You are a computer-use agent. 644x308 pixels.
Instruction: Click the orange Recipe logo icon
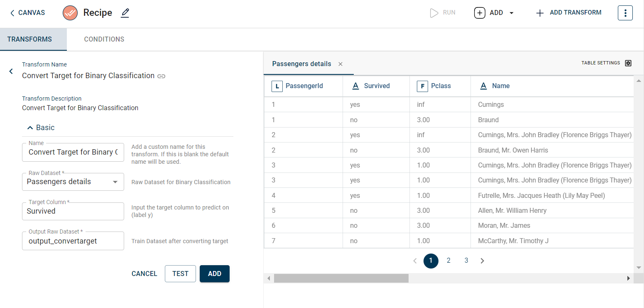70,13
